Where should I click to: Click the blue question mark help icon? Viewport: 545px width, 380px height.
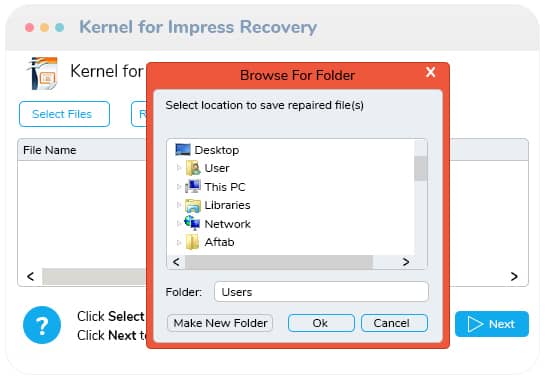click(42, 325)
